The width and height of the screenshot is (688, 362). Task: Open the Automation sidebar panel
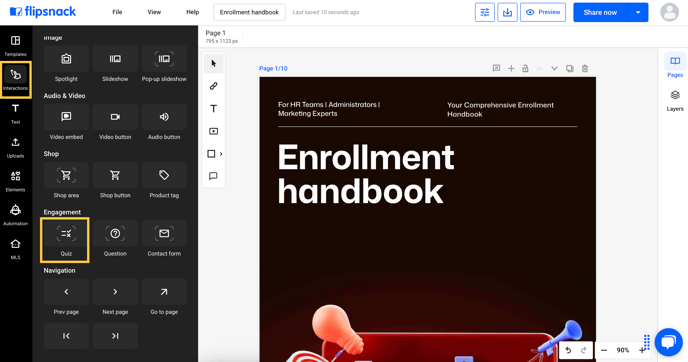(15, 215)
